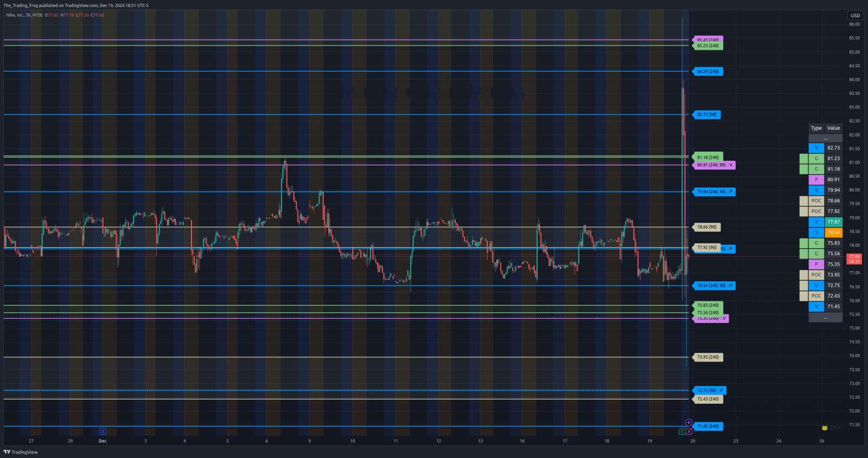Click the 73.95 (240) beige level label
Image resolution: width=868 pixels, height=458 pixels.
707,357
